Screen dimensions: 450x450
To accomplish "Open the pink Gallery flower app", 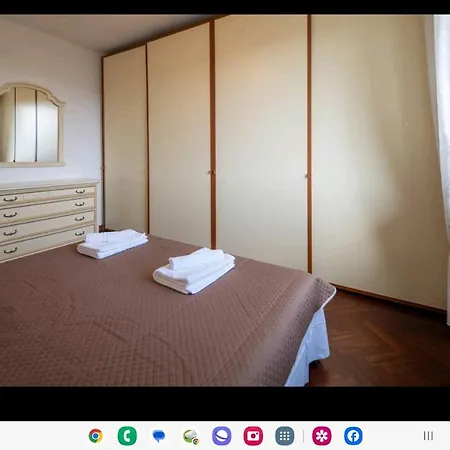I will (322, 436).
